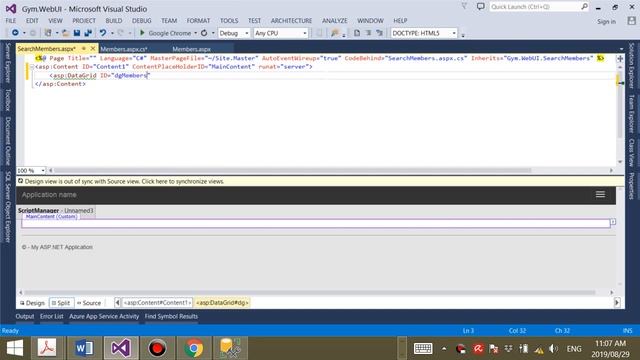
Task: Select the asp:Content#Content1 breadcrumb tag
Action: point(157,303)
